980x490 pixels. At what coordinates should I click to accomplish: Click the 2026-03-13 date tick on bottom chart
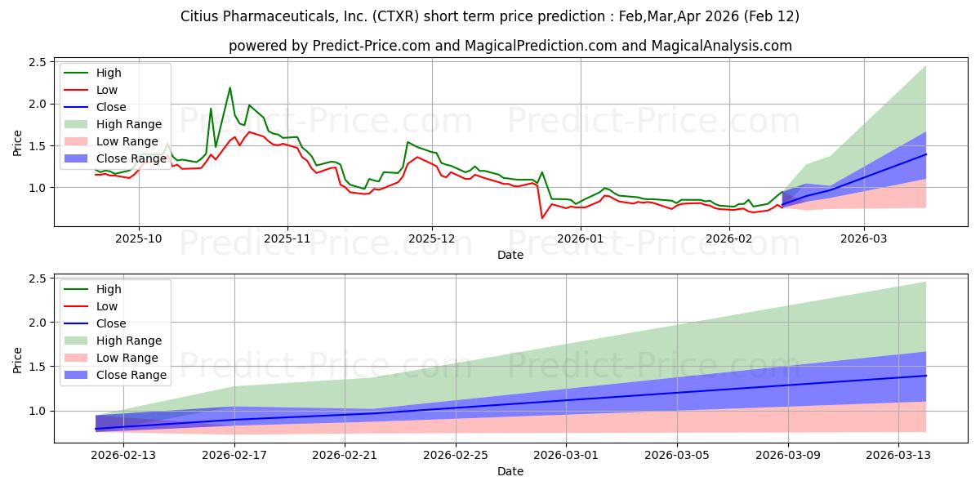point(898,455)
